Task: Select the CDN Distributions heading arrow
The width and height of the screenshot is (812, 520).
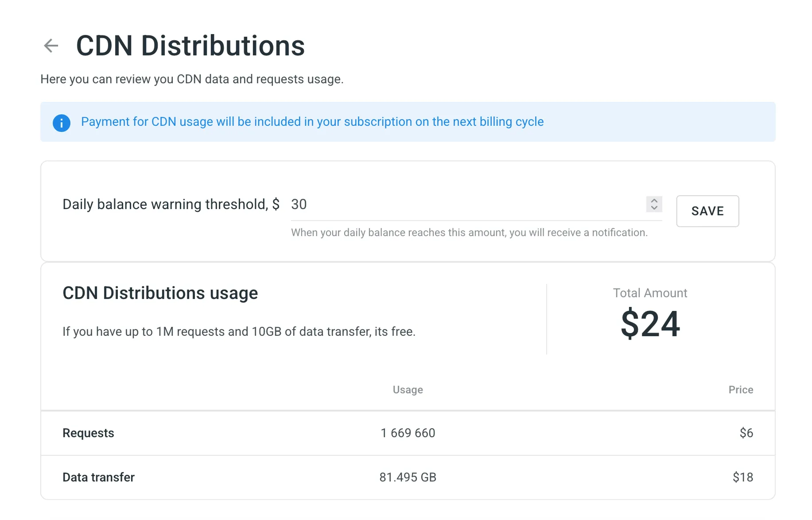Action: [51, 46]
